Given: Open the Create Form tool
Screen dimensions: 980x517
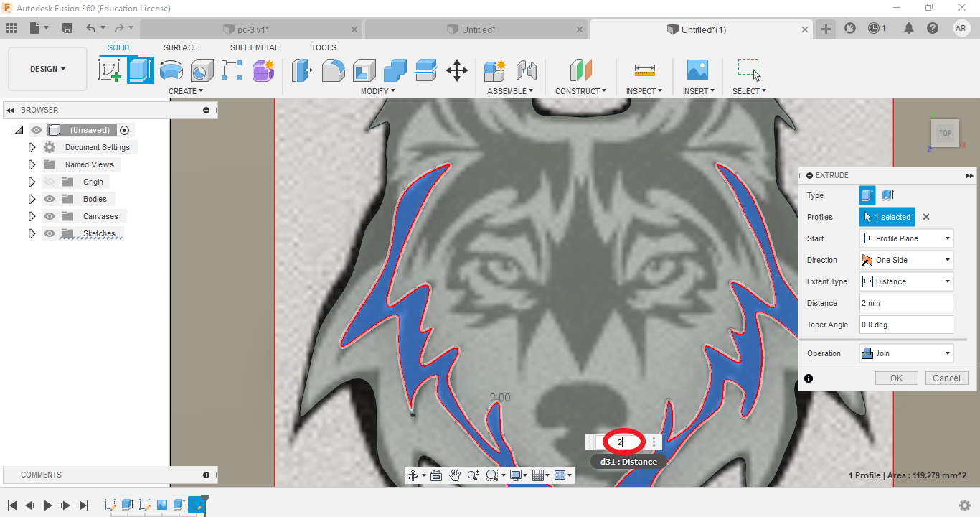Looking at the screenshot, I should pyautogui.click(x=263, y=70).
